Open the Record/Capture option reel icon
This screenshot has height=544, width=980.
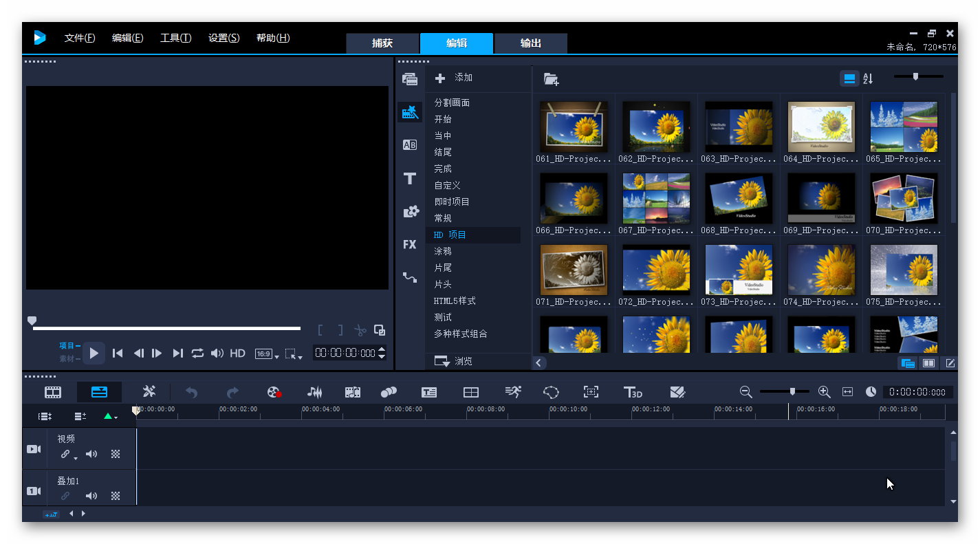[x=274, y=392]
